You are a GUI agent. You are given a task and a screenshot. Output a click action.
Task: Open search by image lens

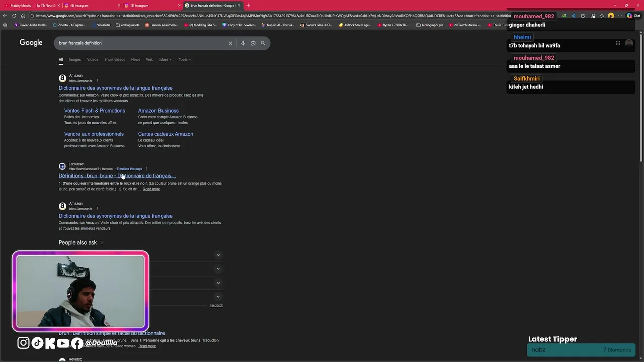point(253,43)
